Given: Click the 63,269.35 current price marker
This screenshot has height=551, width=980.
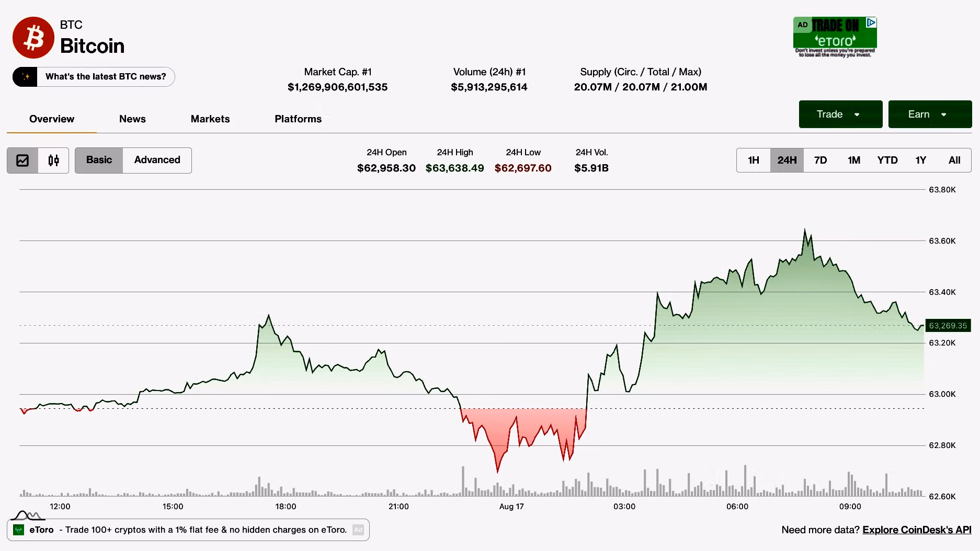Looking at the screenshot, I should tap(948, 326).
